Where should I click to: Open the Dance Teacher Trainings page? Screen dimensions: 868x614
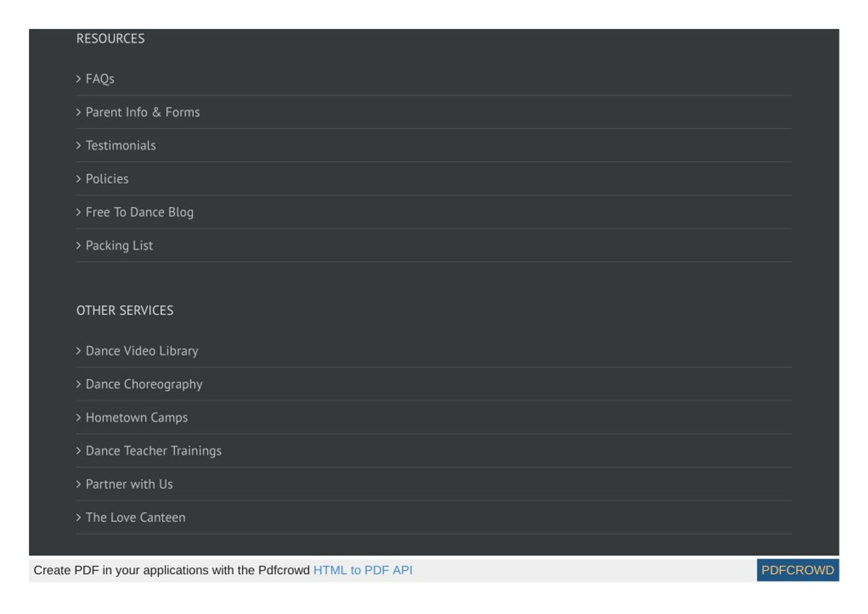(154, 451)
